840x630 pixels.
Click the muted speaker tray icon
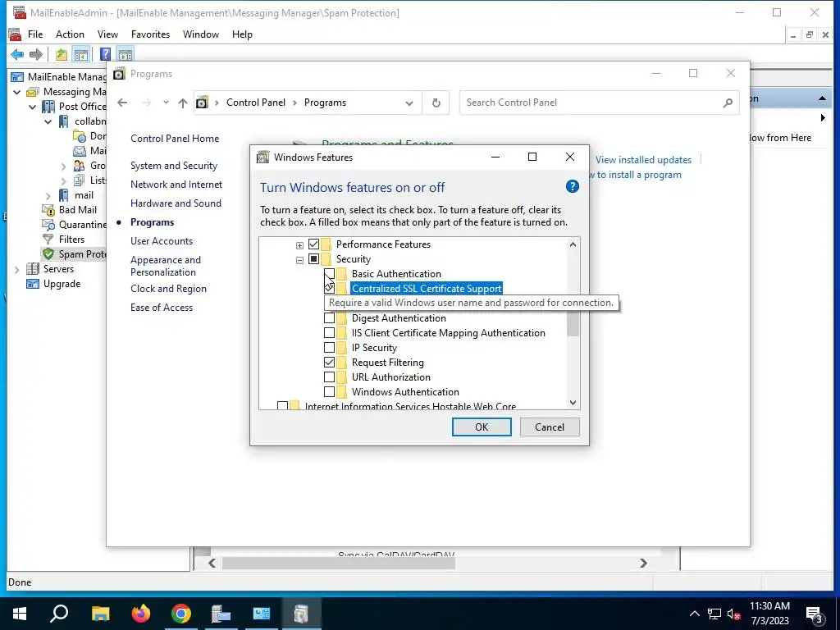733,614
